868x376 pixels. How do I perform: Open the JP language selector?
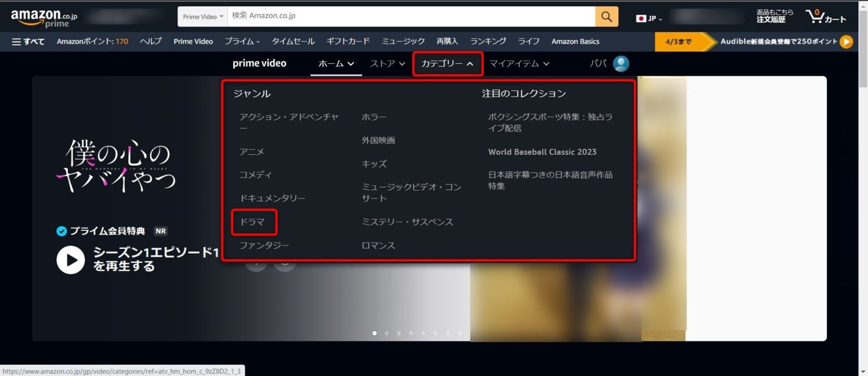(x=648, y=18)
